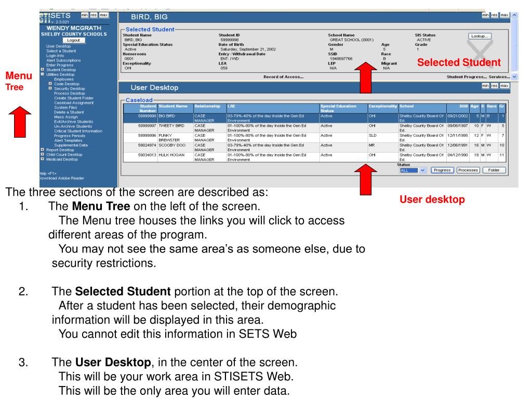This screenshot has width=532, height=399.
Task: Click the up arrow of the Selected Student scrollbar
Action: pyautogui.click(x=514, y=15)
